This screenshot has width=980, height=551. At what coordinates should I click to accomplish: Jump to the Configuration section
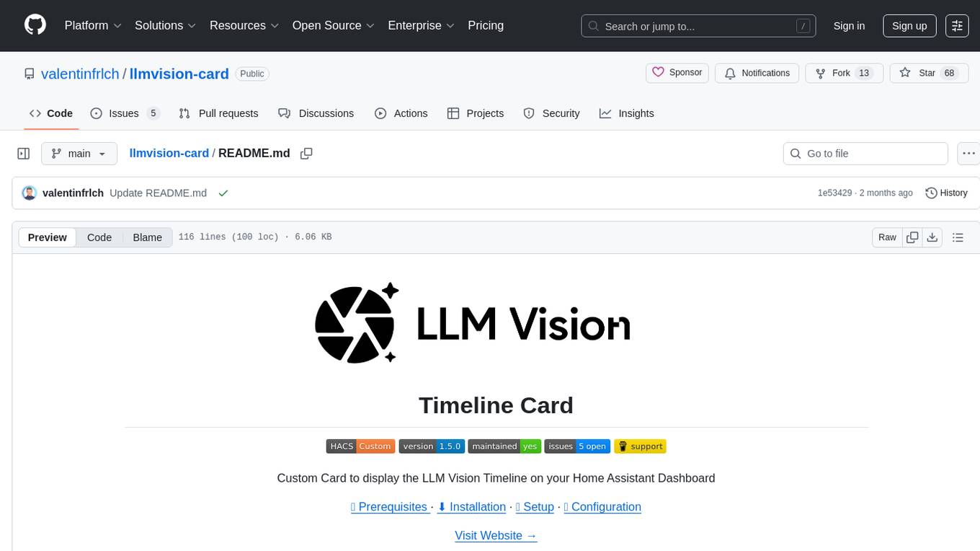[x=602, y=507]
